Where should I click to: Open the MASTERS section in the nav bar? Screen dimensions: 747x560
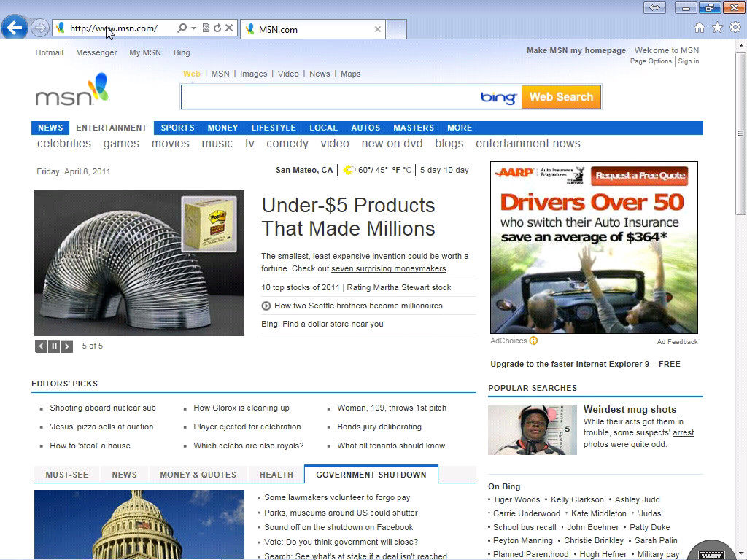[414, 128]
